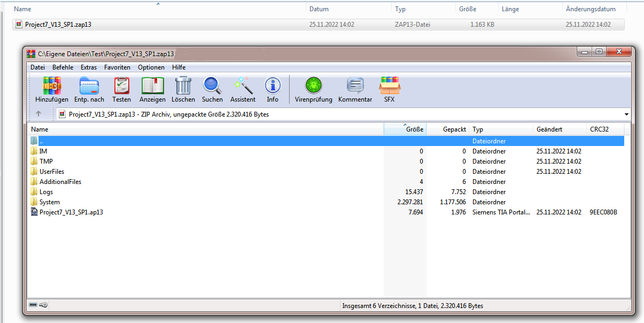Select the UserFiles folder name
This screenshot has width=644, height=323.
pos(52,172)
